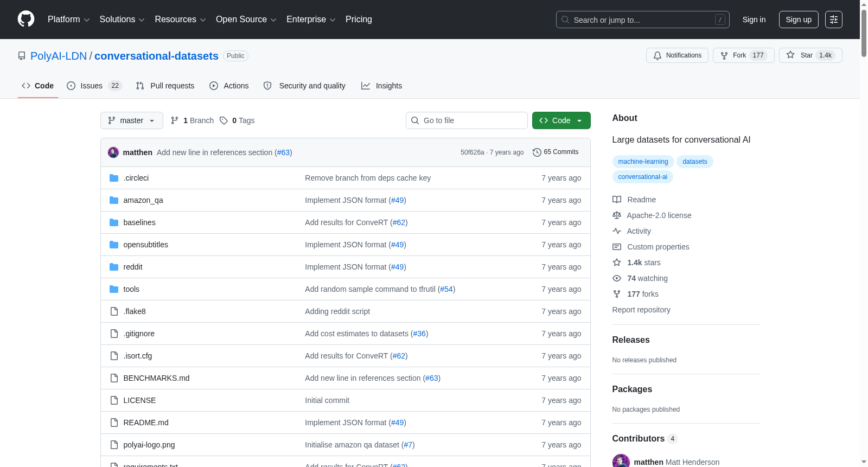
Task: Open the 65 Commits history link
Action: tap(556, 152)
